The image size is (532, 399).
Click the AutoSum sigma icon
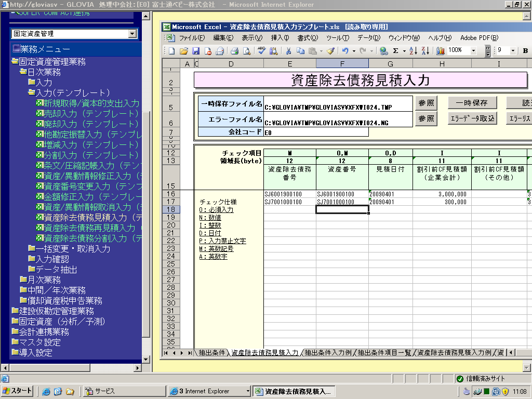pyautogui.click(x=395, y=51)
